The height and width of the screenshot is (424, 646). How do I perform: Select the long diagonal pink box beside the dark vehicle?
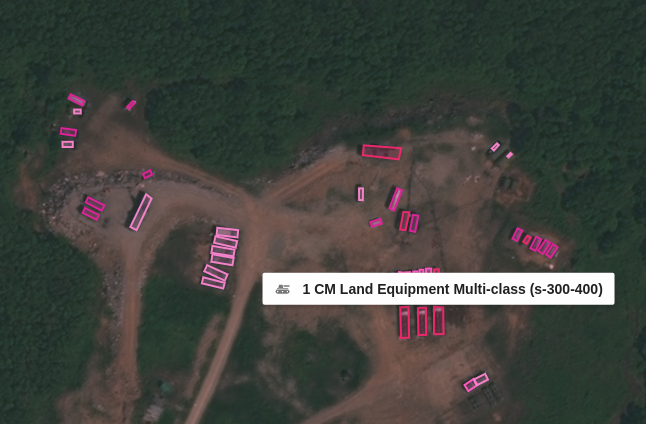(141, 212)
